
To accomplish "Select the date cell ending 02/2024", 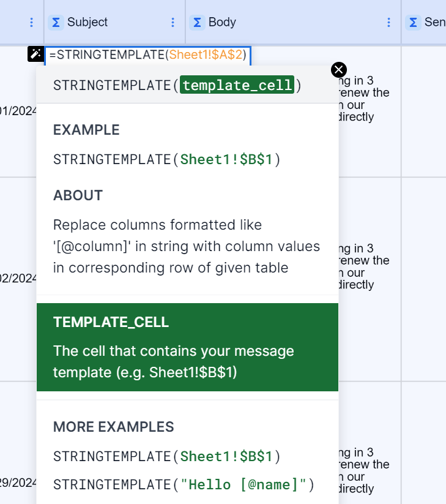I will pos(18,279).
